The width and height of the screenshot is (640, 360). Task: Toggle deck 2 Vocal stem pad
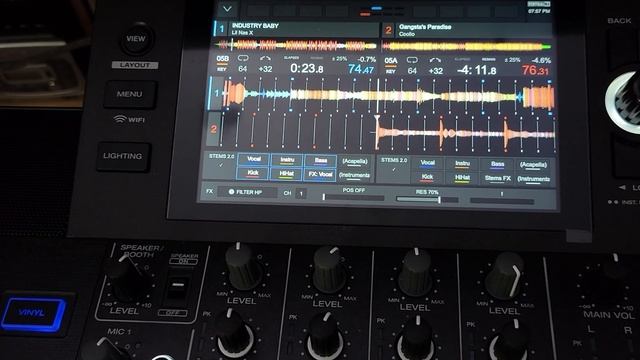427,163
